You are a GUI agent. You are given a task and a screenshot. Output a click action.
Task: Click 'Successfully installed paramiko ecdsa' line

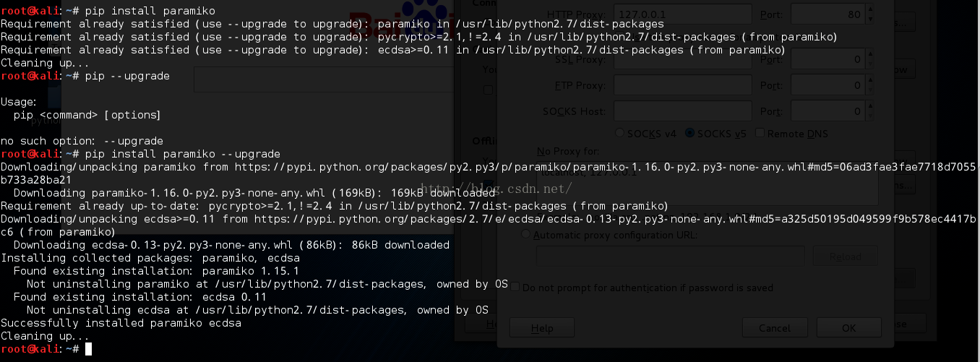121,323
